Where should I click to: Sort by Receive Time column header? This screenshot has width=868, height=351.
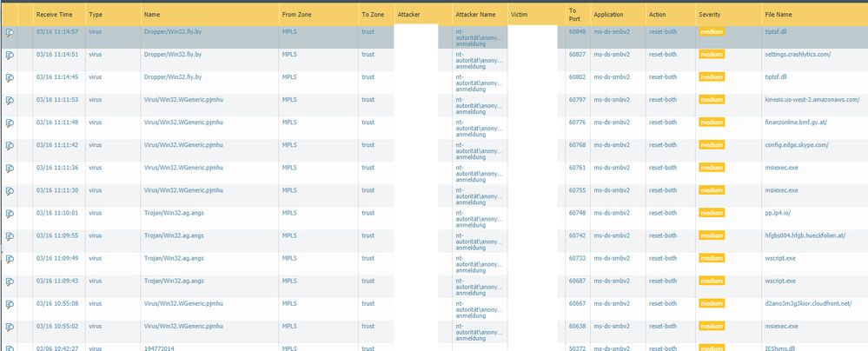[54, 15]
